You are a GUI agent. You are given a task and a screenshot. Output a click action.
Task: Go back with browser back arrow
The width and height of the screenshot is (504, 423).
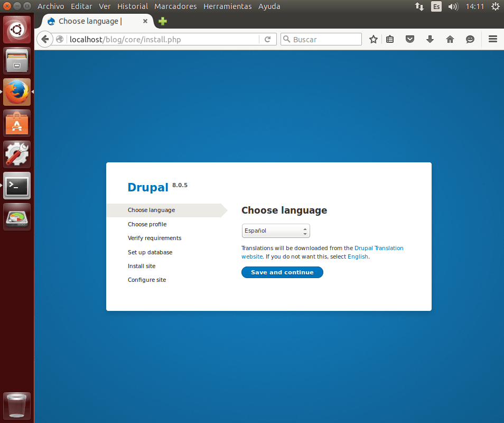[45, 39]
